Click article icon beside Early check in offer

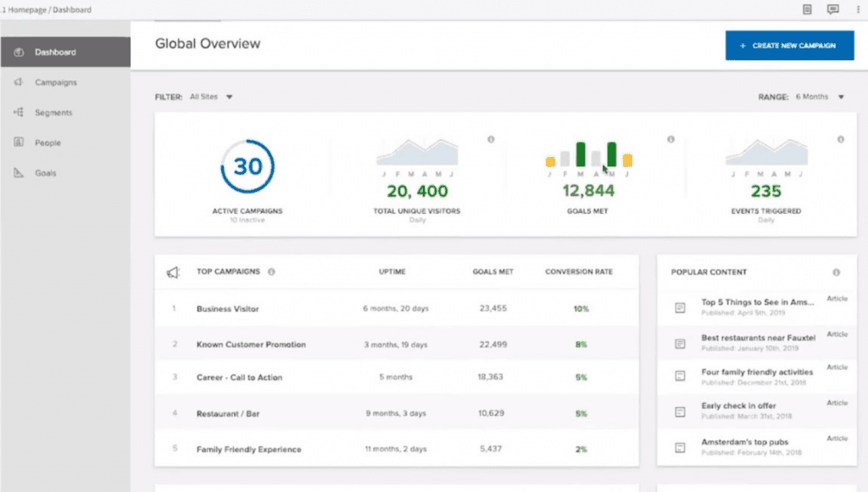681,411
